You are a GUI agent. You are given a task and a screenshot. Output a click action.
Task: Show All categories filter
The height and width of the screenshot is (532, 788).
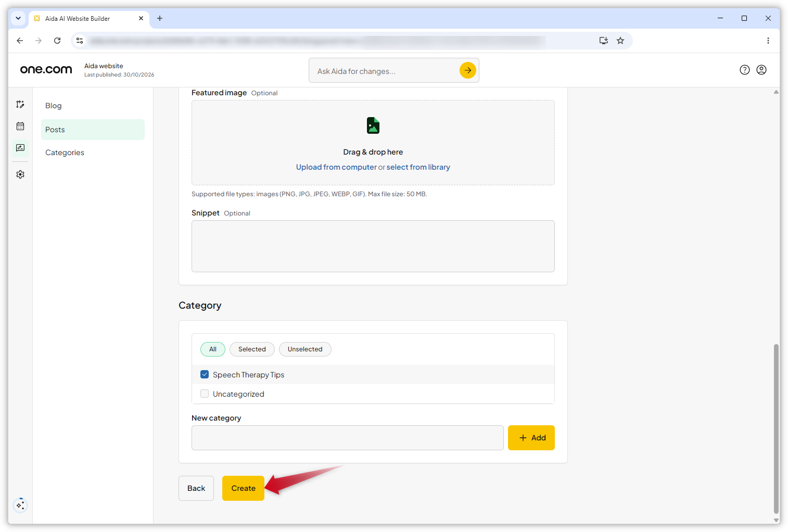coord(213,349)
